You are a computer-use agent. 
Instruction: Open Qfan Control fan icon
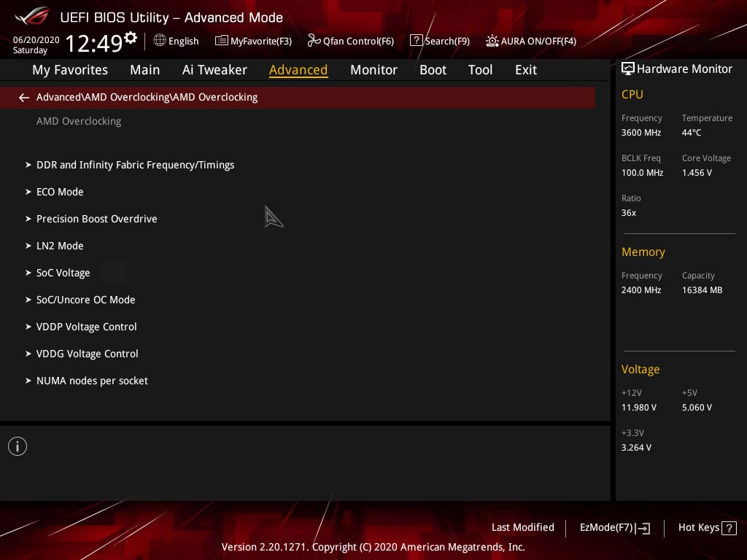(x=314, y=41)
